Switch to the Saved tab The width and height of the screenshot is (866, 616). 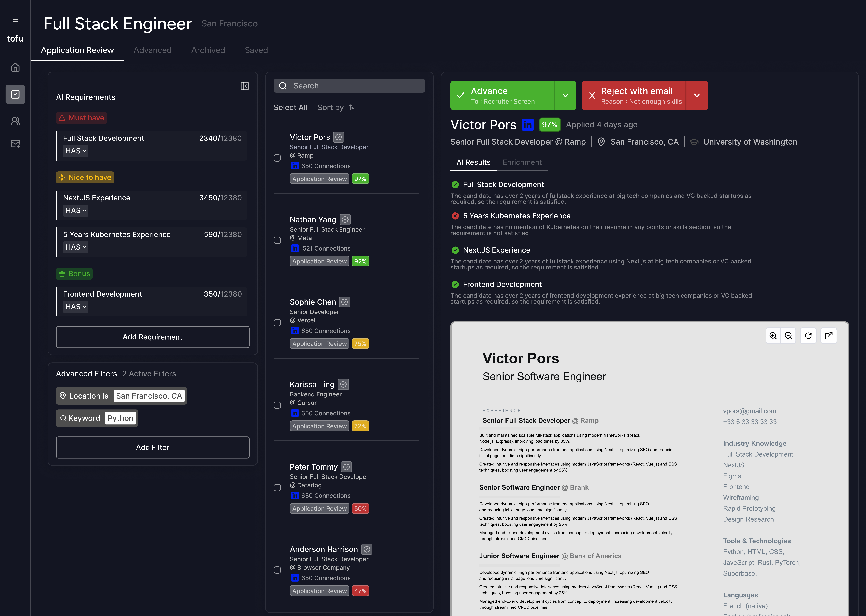256,50
